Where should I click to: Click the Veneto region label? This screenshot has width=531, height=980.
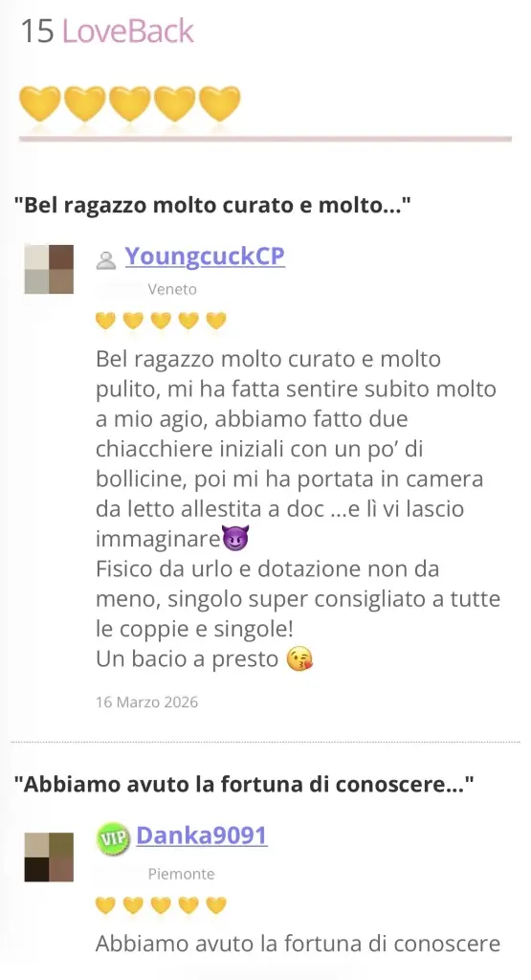[172, 289]
